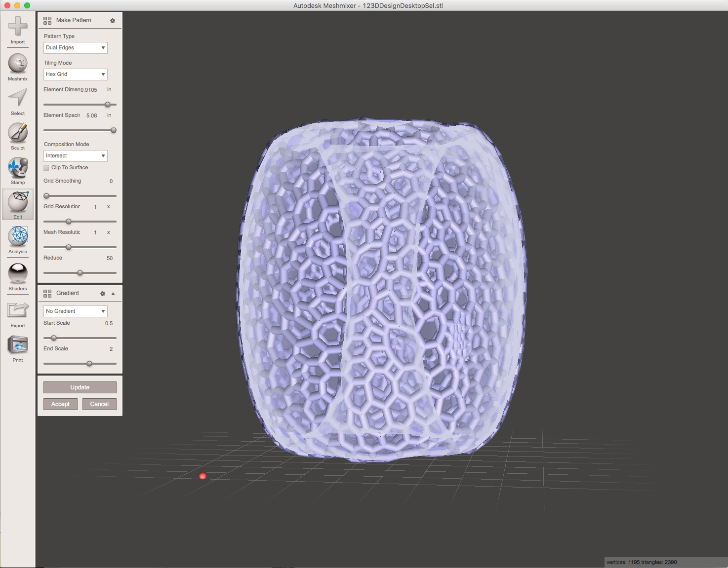Click the Grid Smoothing value 0
Image resolution: width=728 pixels, height=568 pixels.
[111, 181]
